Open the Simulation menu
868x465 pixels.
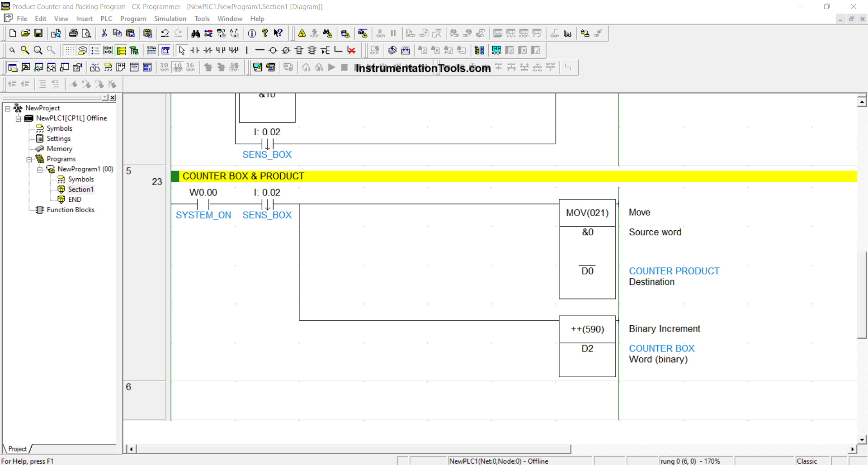pyautogui.click(x=170, y=19)
